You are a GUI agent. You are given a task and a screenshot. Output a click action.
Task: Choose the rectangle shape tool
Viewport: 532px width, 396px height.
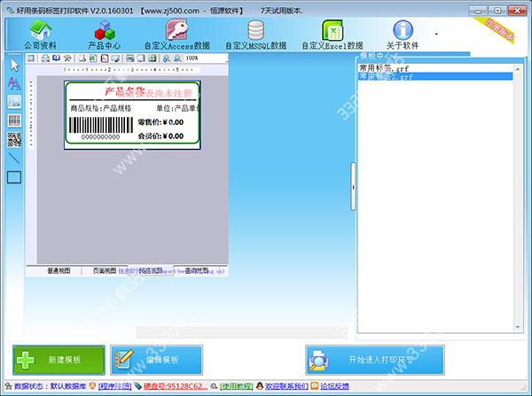pyautogui.click(x=13, y=177)
